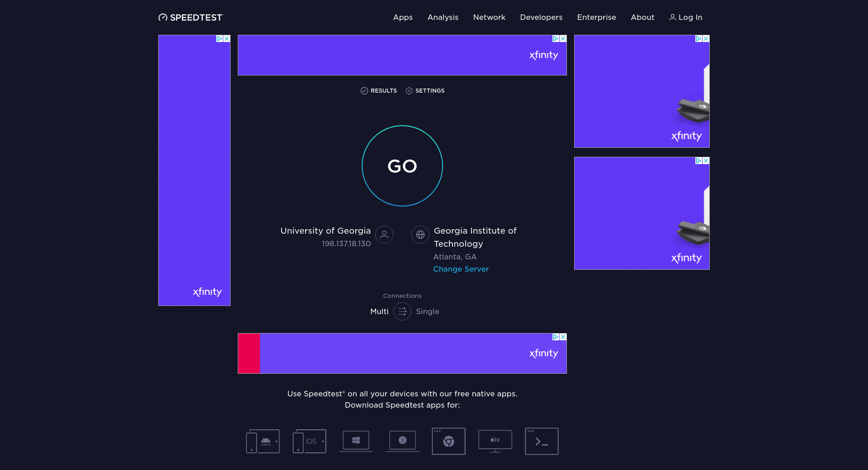Click AdChoices icon on the top banner ad
The height and width of the screenshot is (470, 868).
click(556, 39)
